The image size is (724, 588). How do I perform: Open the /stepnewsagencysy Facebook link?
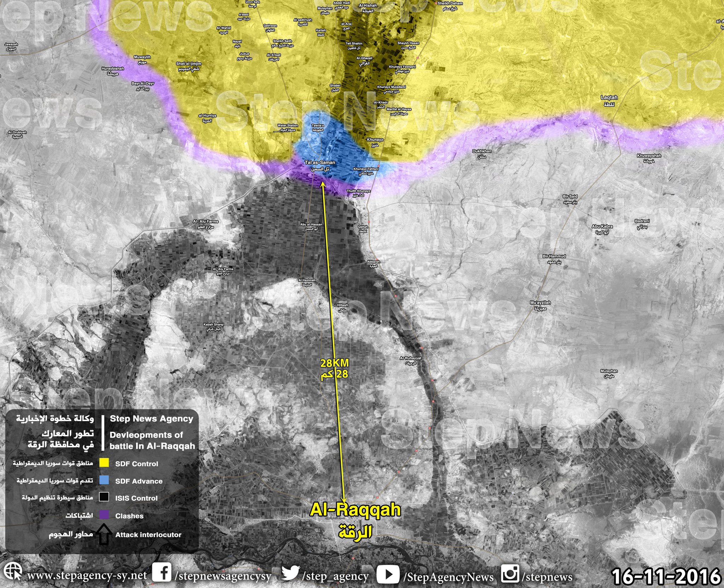tap(223, 576)
